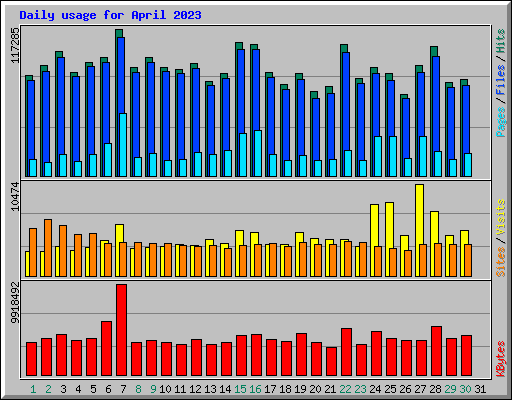Select day 30 on the x-axis
512x400 pixels.
pyautogui.click(x=465, y=389)
